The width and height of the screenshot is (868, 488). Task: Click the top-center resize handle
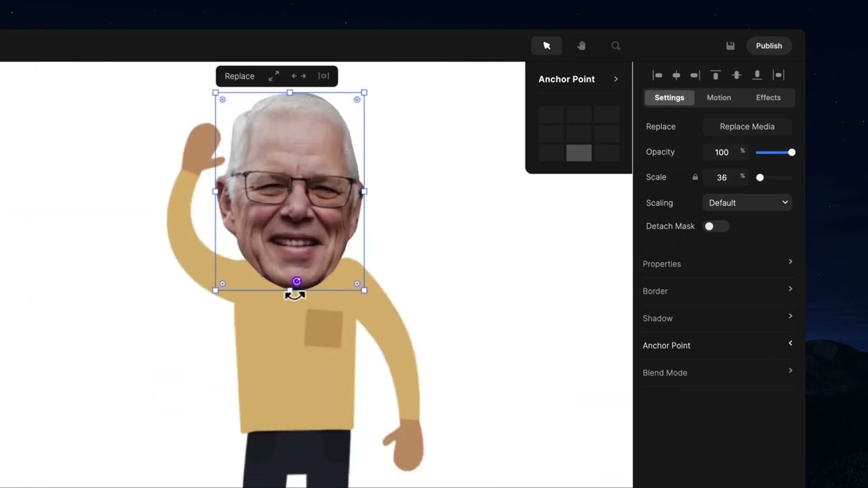[x=290, y=92]
